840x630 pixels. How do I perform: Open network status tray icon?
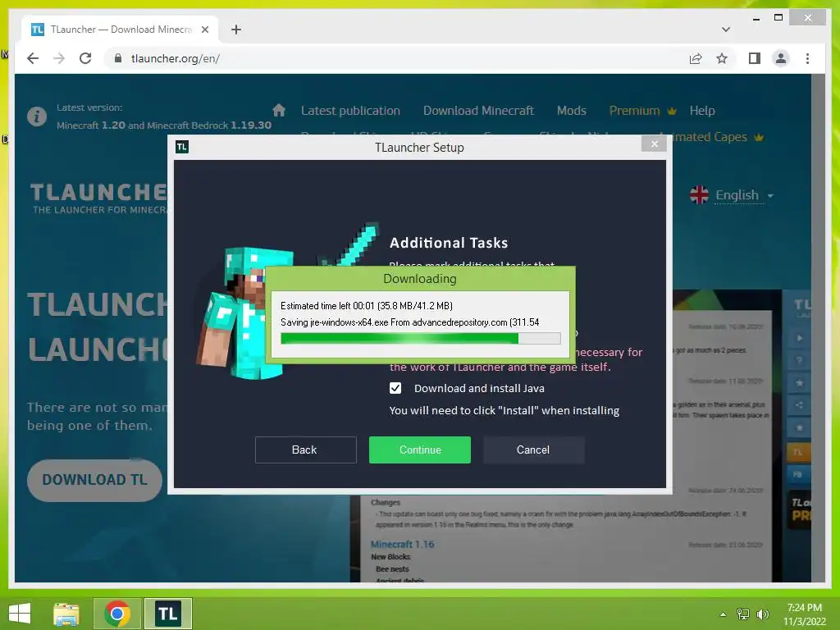743,614
